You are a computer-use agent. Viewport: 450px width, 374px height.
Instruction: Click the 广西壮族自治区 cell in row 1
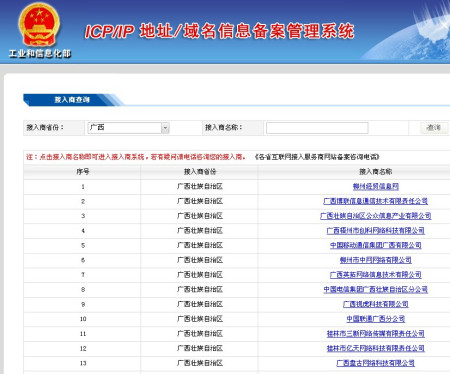click(200, 187)
